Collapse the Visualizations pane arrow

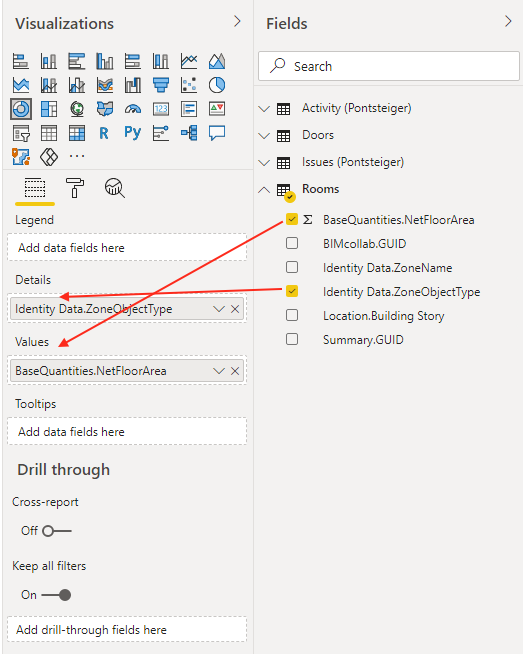[237, 21]
